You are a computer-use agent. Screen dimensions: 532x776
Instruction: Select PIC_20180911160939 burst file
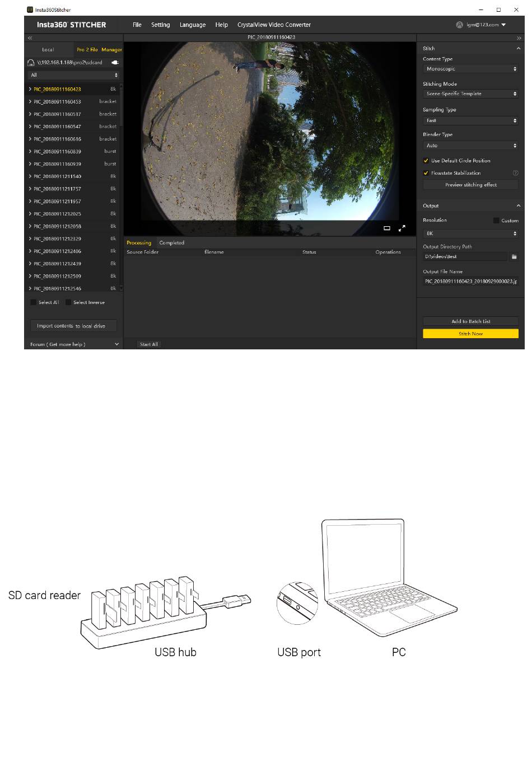(73, 164)
